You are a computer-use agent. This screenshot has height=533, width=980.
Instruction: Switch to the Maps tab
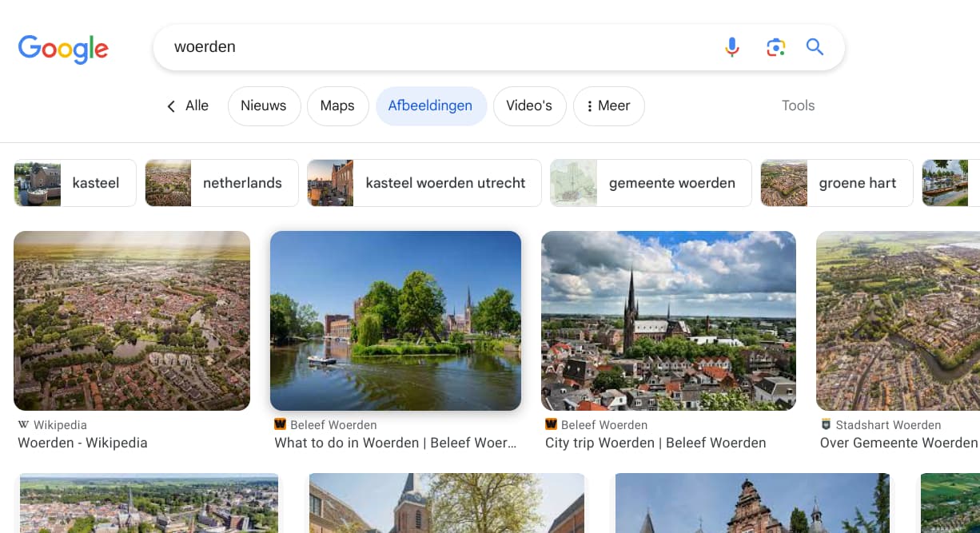point(337,106)
